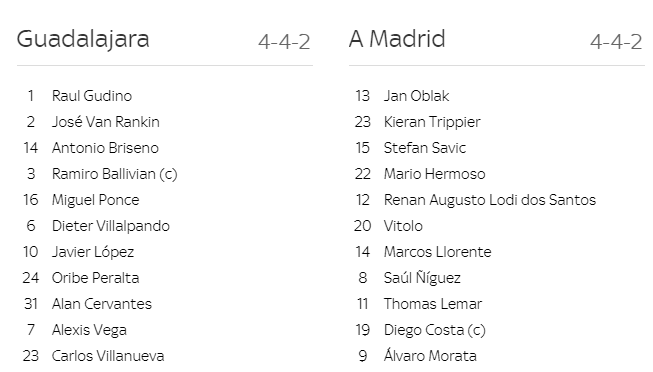Select Alexis Vega number 7
This screenshot has height=372, width=653.
[x=89, y=330]
